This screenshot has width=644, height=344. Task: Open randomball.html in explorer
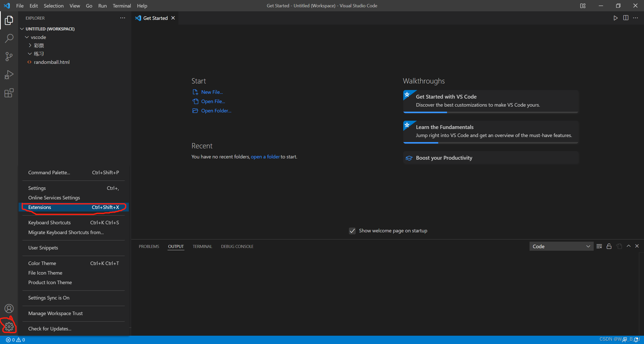pos(52,62)
